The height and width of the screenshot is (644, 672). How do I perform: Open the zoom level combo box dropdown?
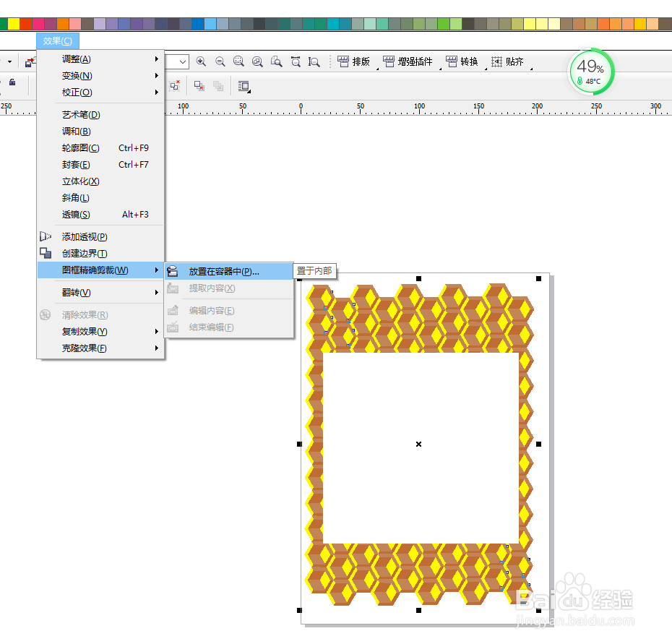click(x=183, y=61)
